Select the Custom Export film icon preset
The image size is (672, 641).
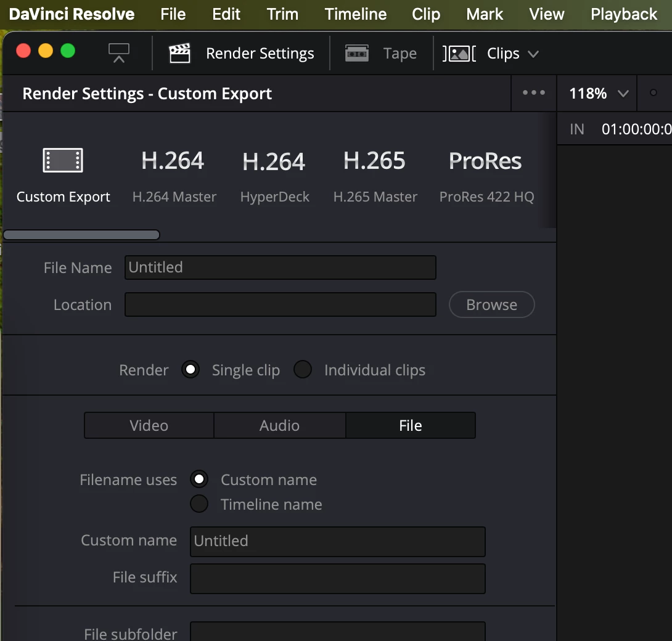click(63, 160)
